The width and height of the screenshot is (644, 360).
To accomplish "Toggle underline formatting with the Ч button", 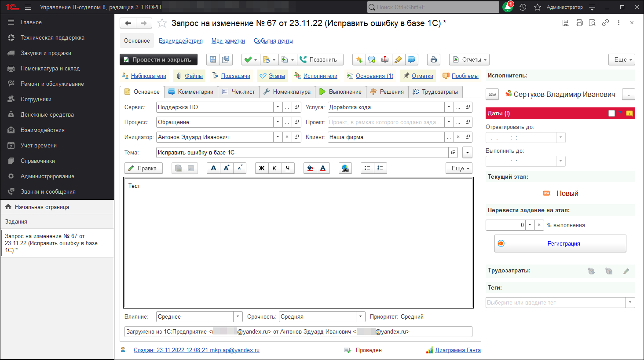I will [x=287, y=169].
